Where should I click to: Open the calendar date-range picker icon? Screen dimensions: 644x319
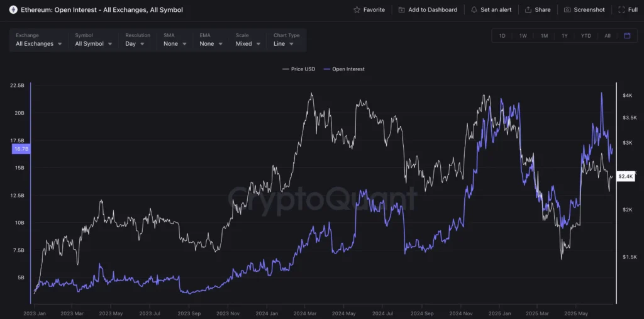tap(627, 36)
